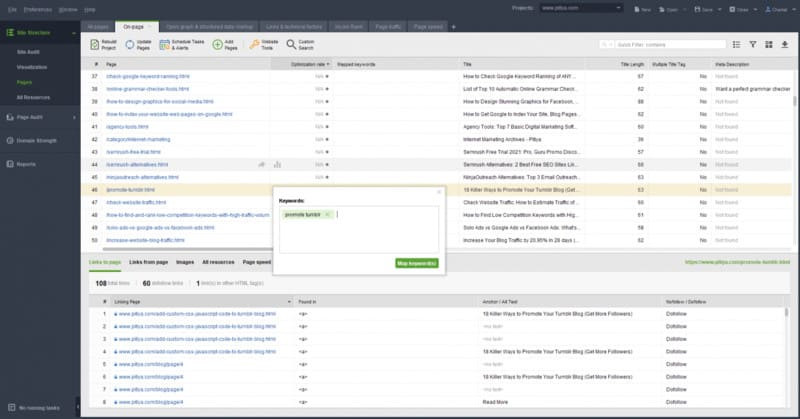Screen dimensions: 800x419
Task: Open the semrush-alternatives.html page link
Action: (150, 163)
